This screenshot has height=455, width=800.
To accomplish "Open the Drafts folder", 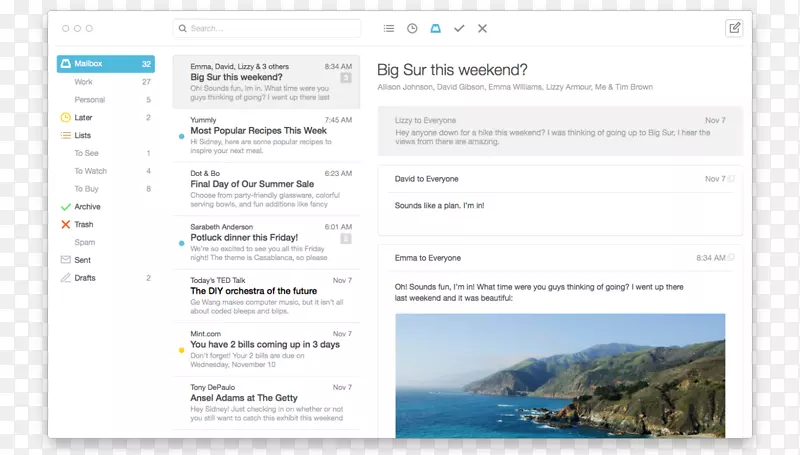I will [x=85, y=277].
